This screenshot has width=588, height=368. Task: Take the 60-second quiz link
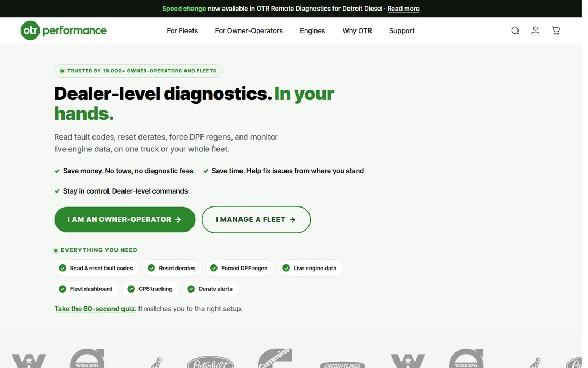click(94, 309)
